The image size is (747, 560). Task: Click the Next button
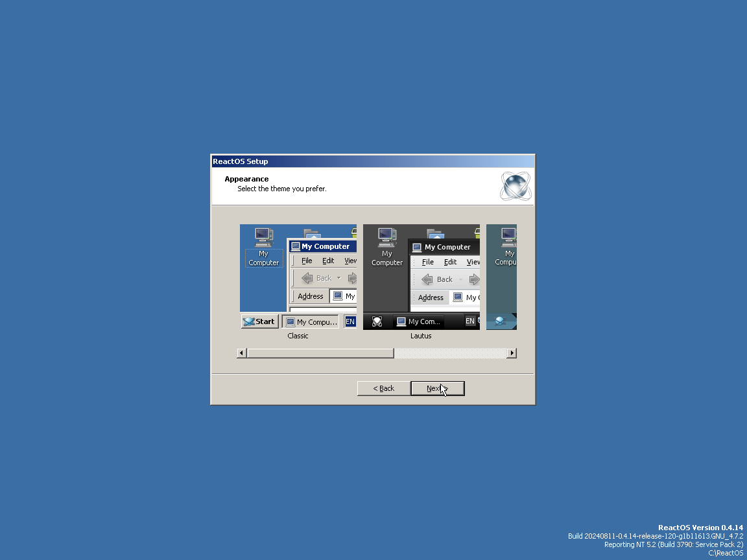(x=437, y=388)
